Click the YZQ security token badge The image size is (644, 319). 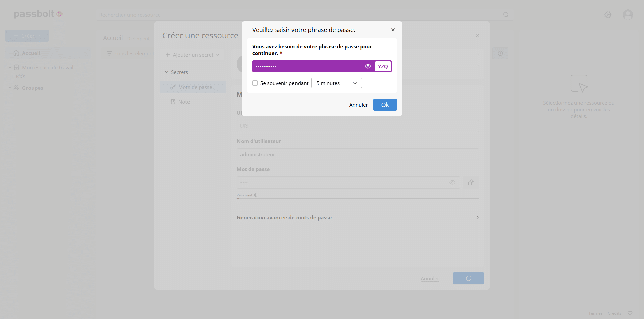(383, 66)
